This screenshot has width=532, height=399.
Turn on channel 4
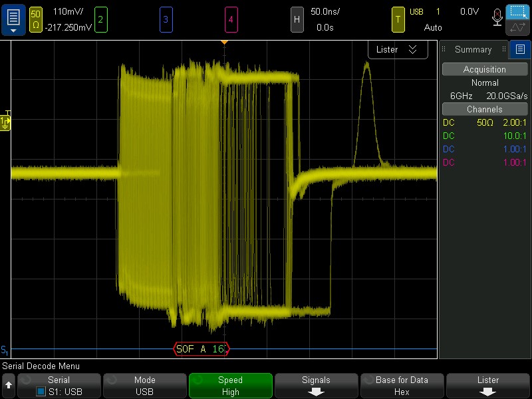[231, 20]
